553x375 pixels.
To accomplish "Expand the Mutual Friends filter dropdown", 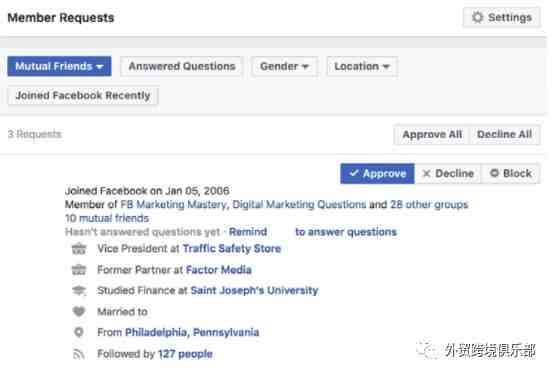I will [x=59, y=66].
